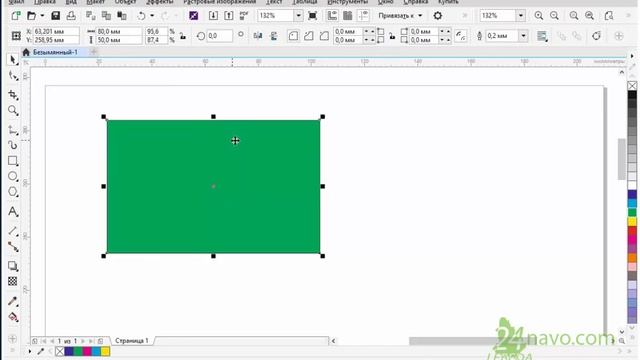Expand the Open file dropdown arrow
The width and height of the screenshot is (640, 360).
[x=42, y=16]
